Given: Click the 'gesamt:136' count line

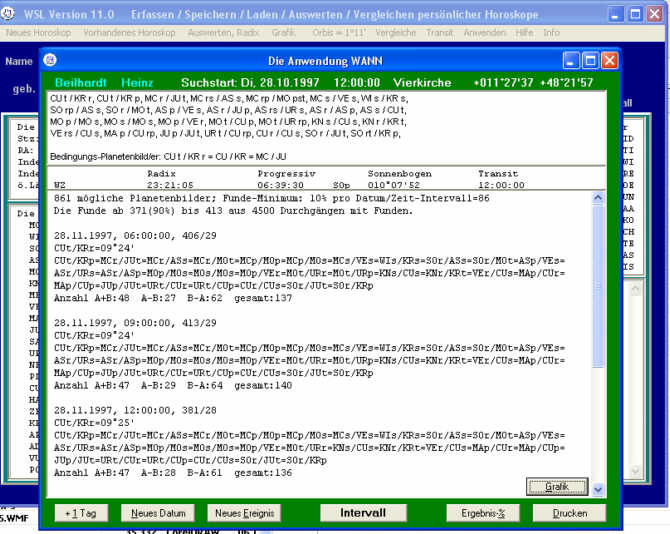Looking at the screenshot, I should pos(173,472).
